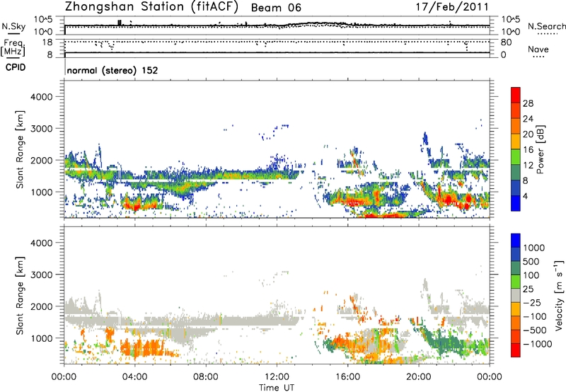Click the 'Velocity [m s⁻¹]' colorbar title

tap(559, 295)
